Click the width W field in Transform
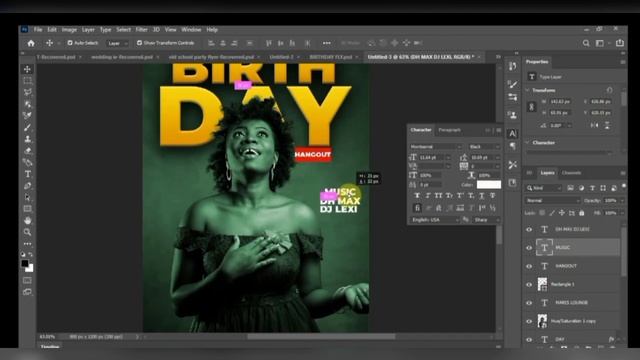Image resolution: width=640 pixels, height=360 pixels. pos(560,102)
